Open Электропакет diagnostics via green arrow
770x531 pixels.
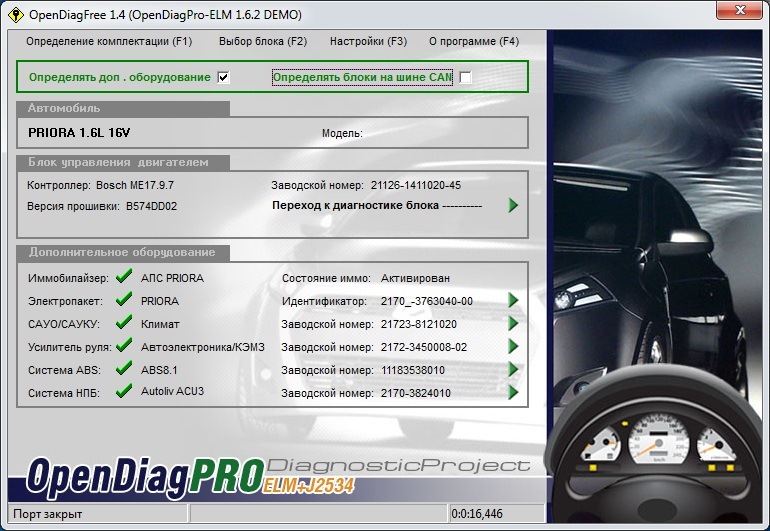pos(513,300)
